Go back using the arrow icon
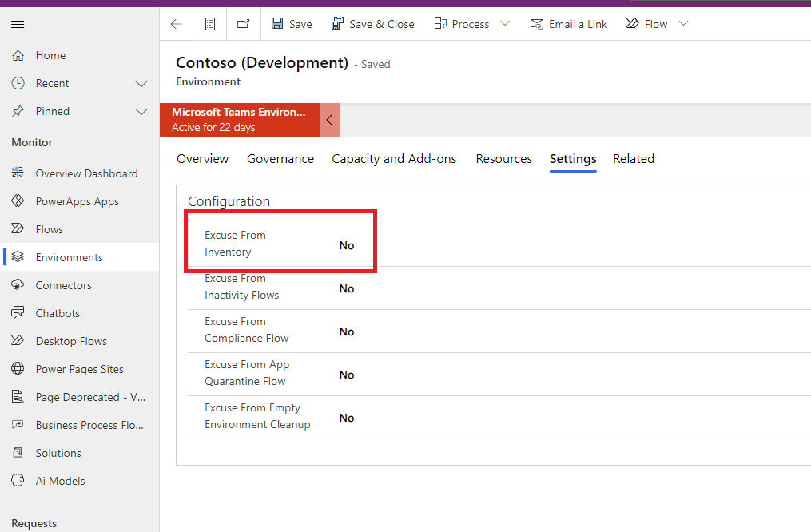 click(x=177, y=24)
